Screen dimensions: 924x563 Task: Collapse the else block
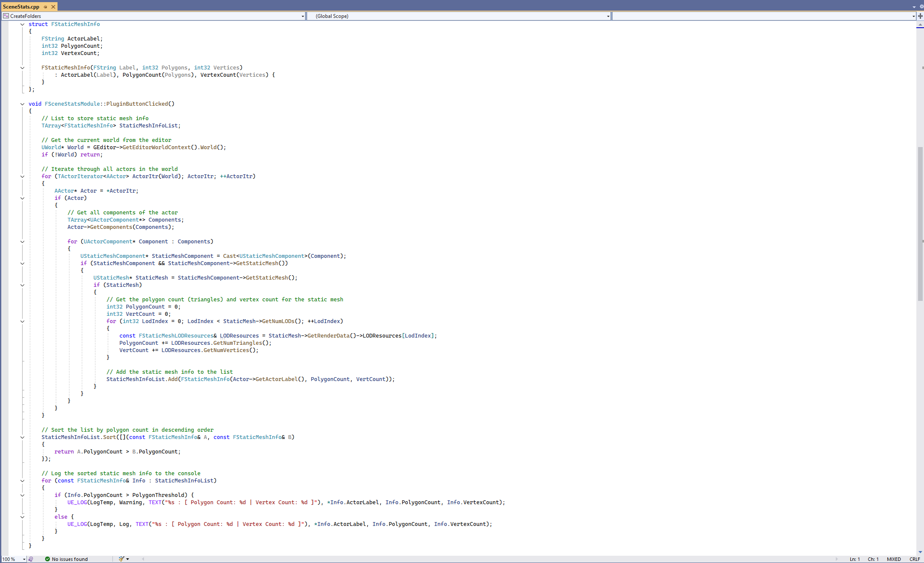(23, 517)
